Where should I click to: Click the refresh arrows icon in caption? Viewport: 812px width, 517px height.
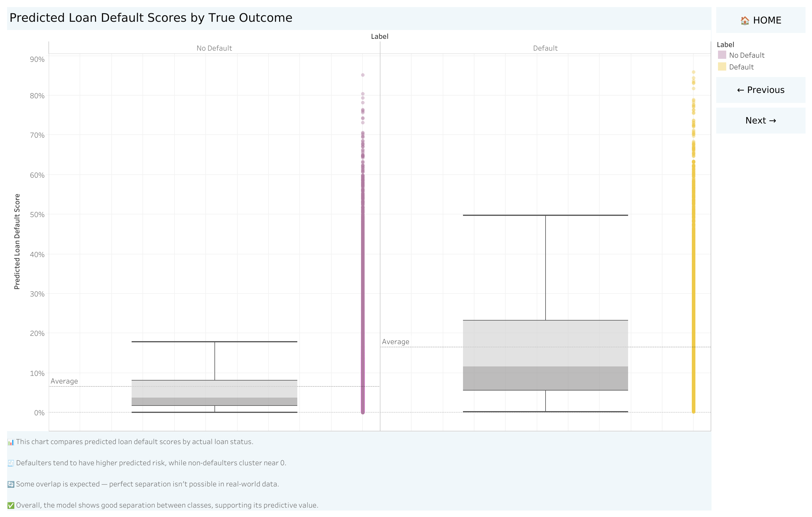[11, 484]
